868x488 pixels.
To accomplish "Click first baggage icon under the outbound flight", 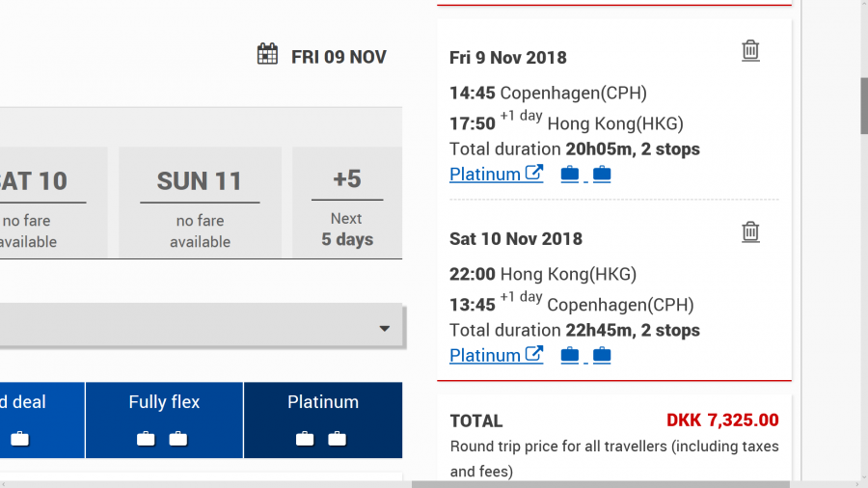I will tap(570, 175).
